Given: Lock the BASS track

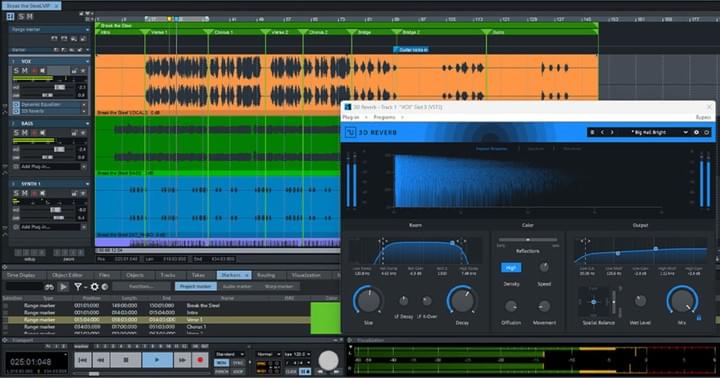Looking at the screenshot, I should [x=74, y=133].
